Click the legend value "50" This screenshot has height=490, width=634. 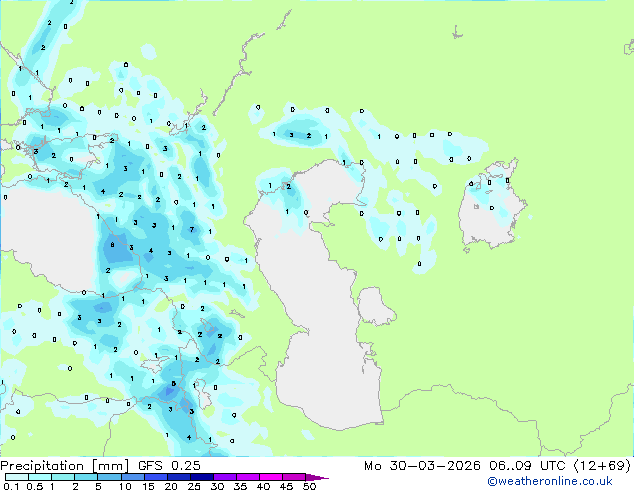click(x=310, y=486)
